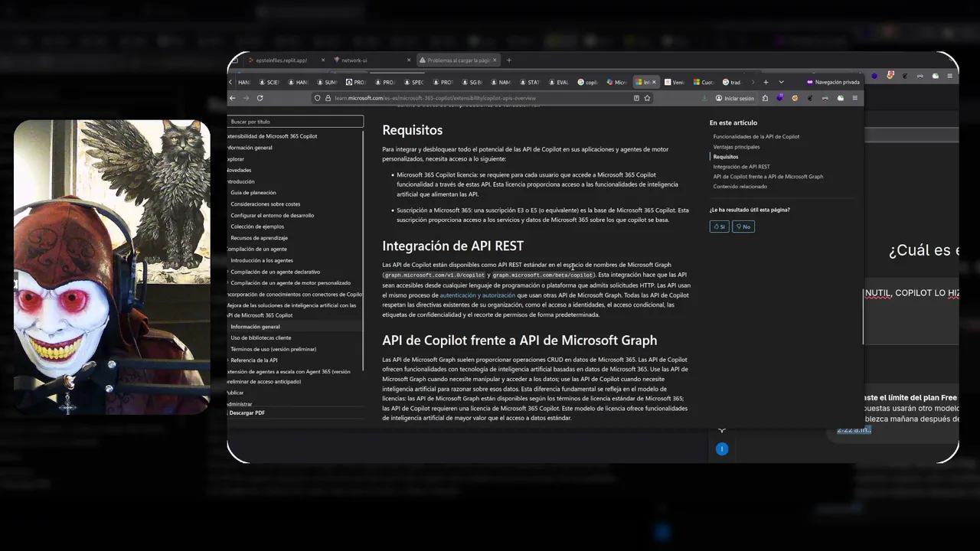Jump to Ventajas principales section

pyautogui.click(x=737, y=146)
